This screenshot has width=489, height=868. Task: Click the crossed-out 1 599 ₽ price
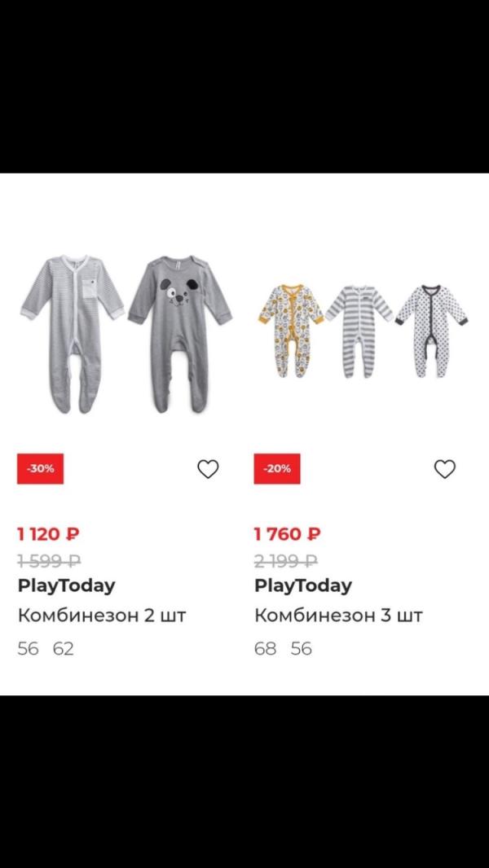[48, 560]
